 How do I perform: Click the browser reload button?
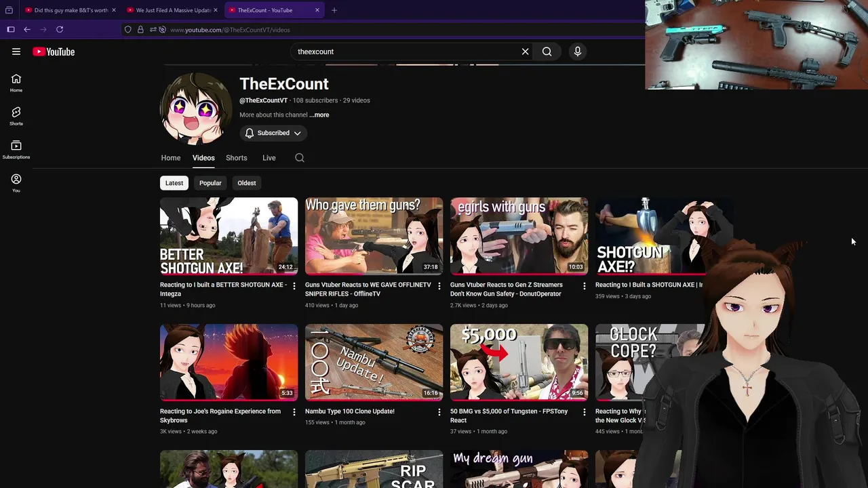[60, 30]
